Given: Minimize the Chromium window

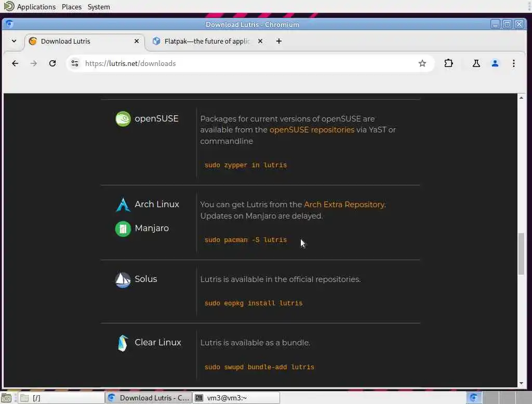Looking at the screenshot, I should click(x=495, y=24).
